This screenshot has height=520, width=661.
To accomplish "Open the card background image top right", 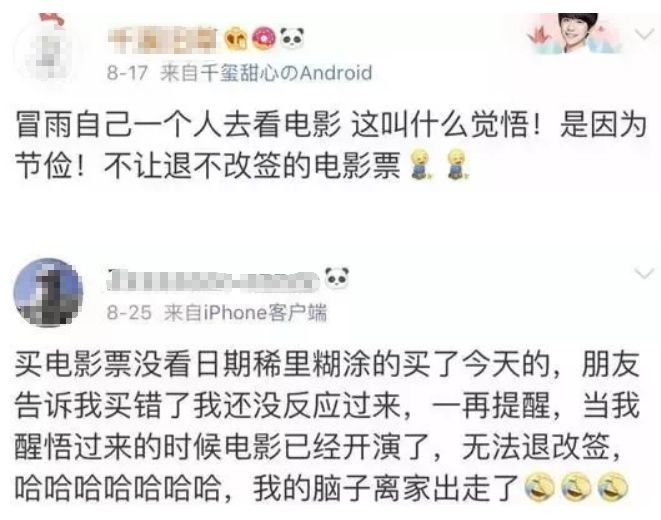I will [575, 34].
